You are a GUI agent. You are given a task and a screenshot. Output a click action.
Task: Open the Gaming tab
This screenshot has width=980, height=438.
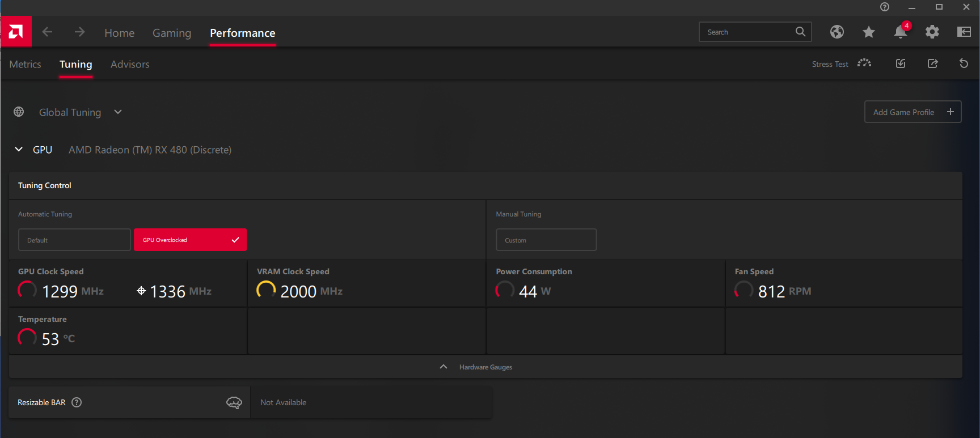172,33
